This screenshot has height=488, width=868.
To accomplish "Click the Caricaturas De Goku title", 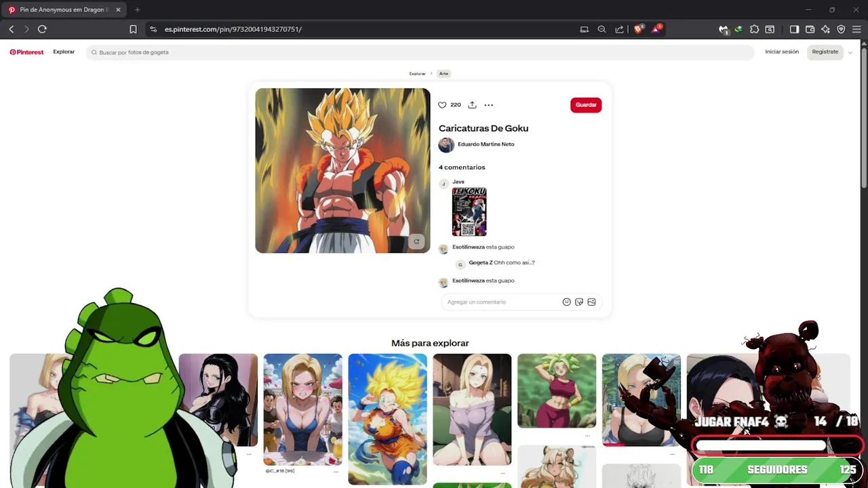I will point(484,128).
